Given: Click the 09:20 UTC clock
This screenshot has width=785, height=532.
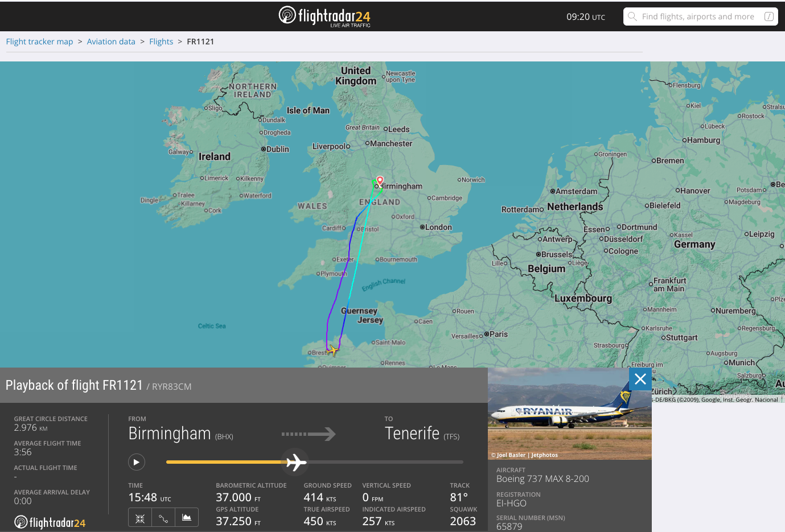Looking at the screenshot, I should tap(586, 17).
